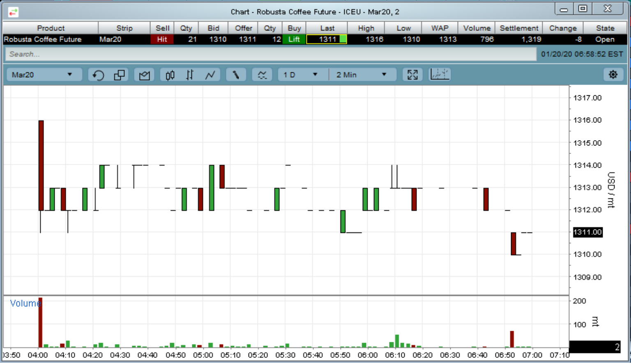The height and width of the screenshot is (364, 631).
Task: Click the Settlement column header
Action: [x=519, y=28]
